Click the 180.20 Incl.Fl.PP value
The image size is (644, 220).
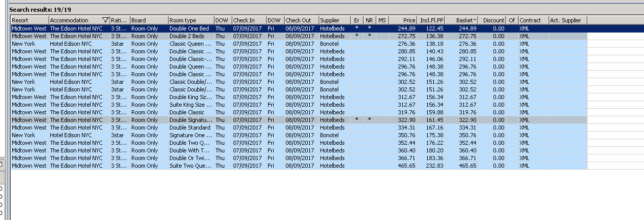coord(435,150)
